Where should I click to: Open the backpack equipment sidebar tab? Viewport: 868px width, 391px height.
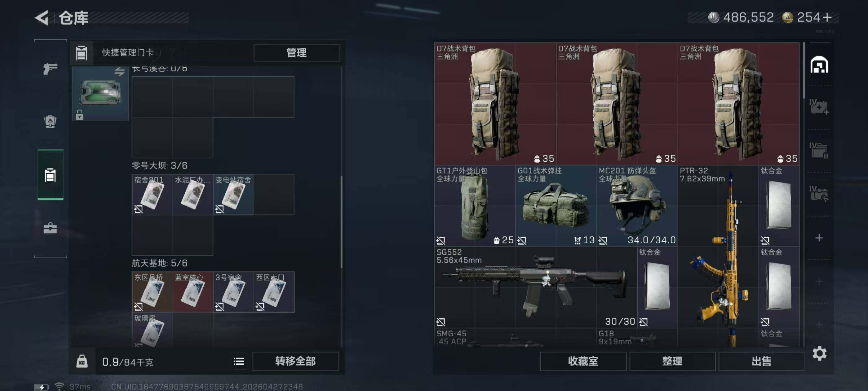pyautogui.click(x=50, y=121)
